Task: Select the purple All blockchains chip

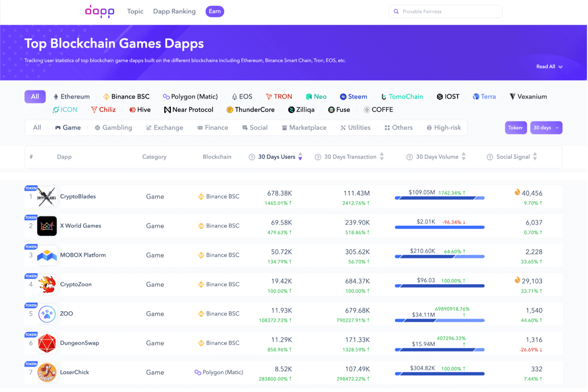Action: [x=35, y=97]
